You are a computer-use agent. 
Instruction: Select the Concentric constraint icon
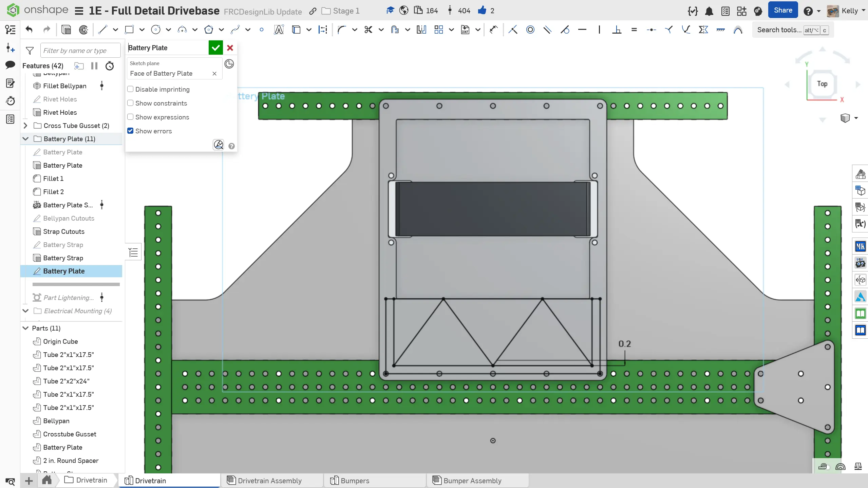pos(530,30)
